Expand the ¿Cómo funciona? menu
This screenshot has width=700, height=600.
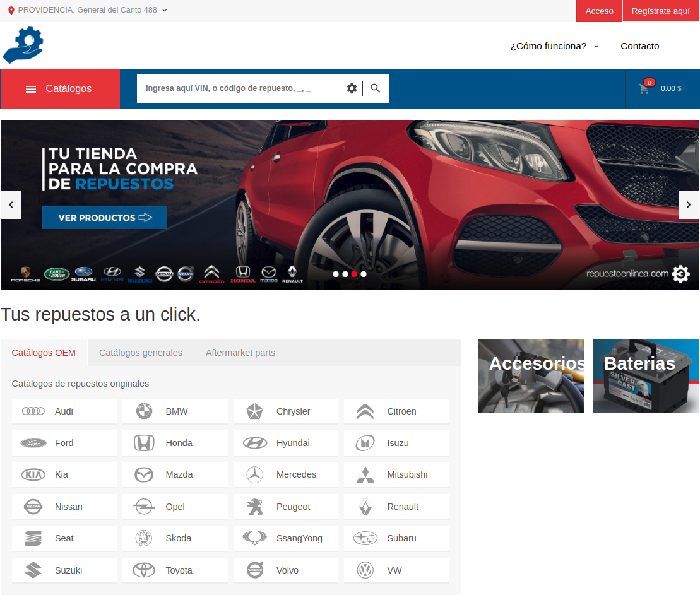coord(554,46)
